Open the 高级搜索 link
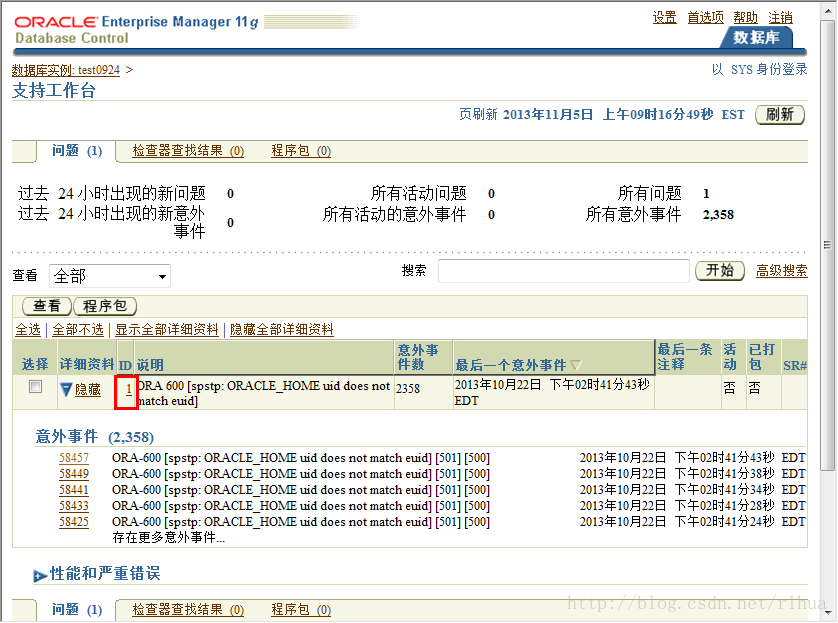 [x=781, y=271]
